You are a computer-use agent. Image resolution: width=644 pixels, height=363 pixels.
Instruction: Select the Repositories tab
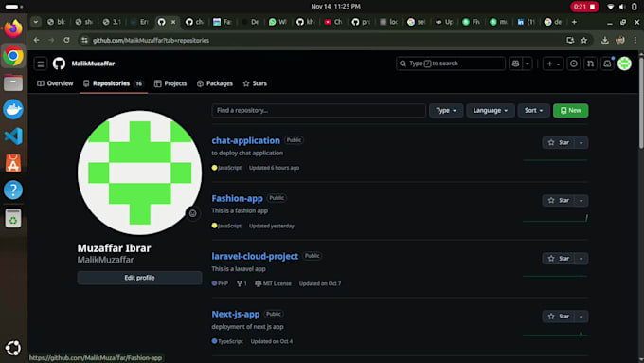(114, 83)
